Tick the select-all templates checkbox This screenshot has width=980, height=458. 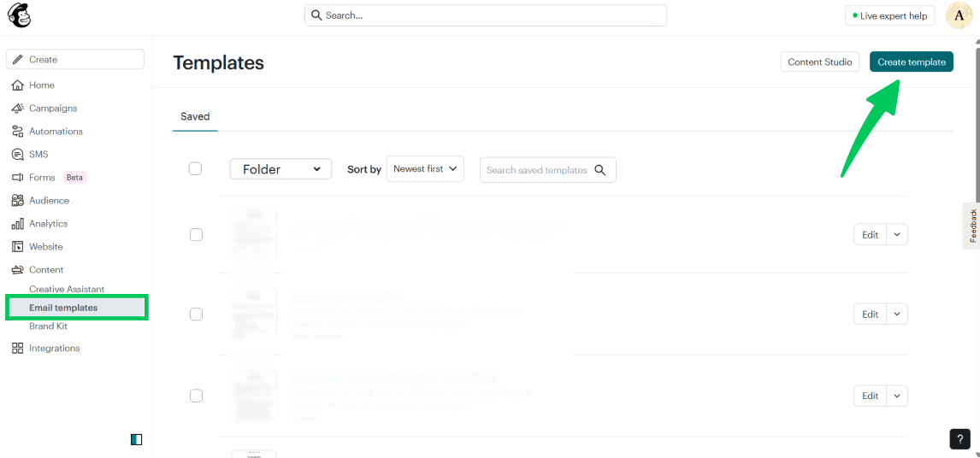tap(195, 168)
